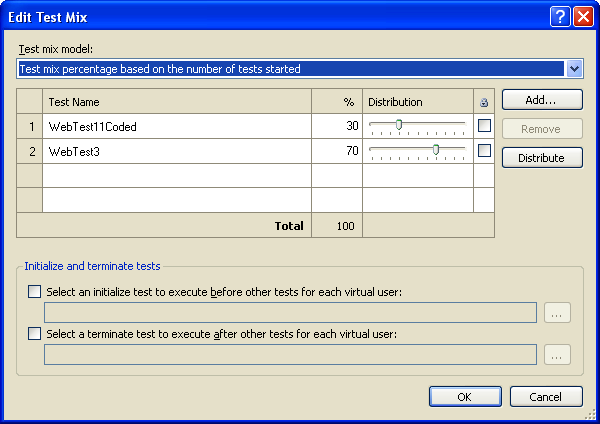Click the Initialize and terminate tests heading
Image resolution: width=600 pixels, height=424 pixels.
point(92,266)
